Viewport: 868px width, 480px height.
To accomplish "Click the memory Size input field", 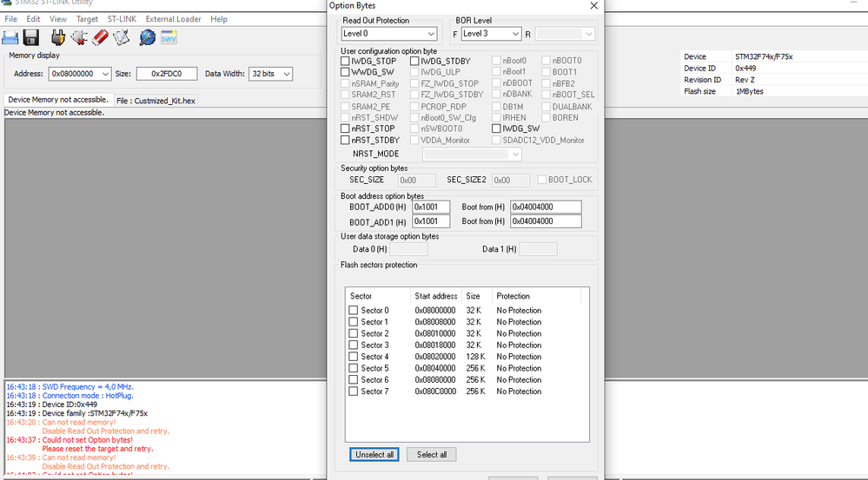I will 167,74.
